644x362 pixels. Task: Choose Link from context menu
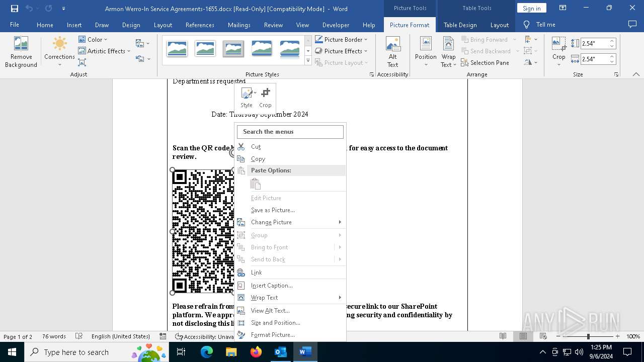click(x=291, y=273)
